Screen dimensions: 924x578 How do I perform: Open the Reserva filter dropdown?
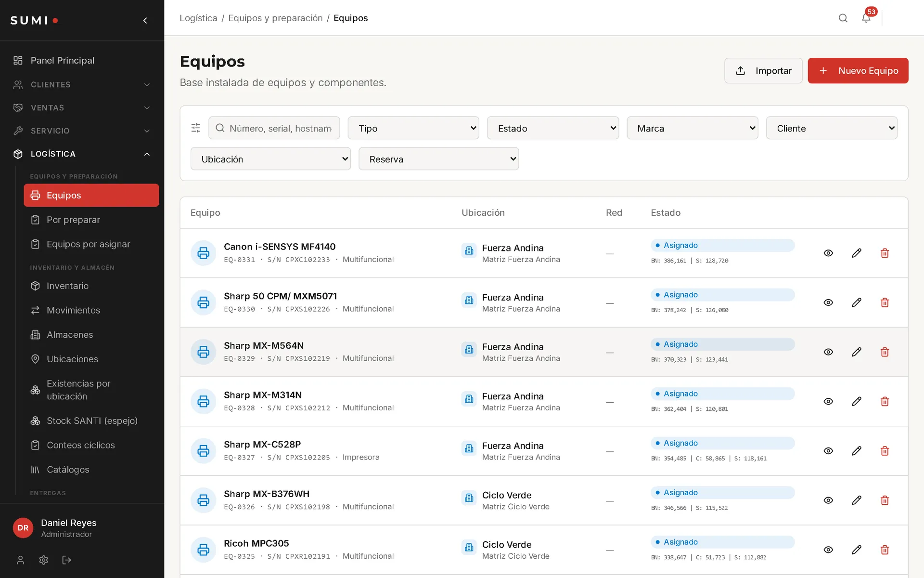[x=439, y=159]
